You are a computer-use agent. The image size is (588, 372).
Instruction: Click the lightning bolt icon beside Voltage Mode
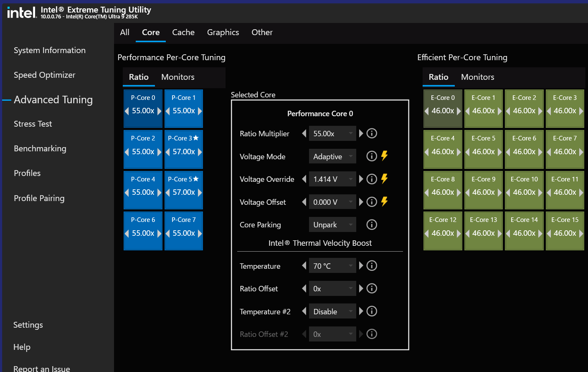[x=384, y=156]
